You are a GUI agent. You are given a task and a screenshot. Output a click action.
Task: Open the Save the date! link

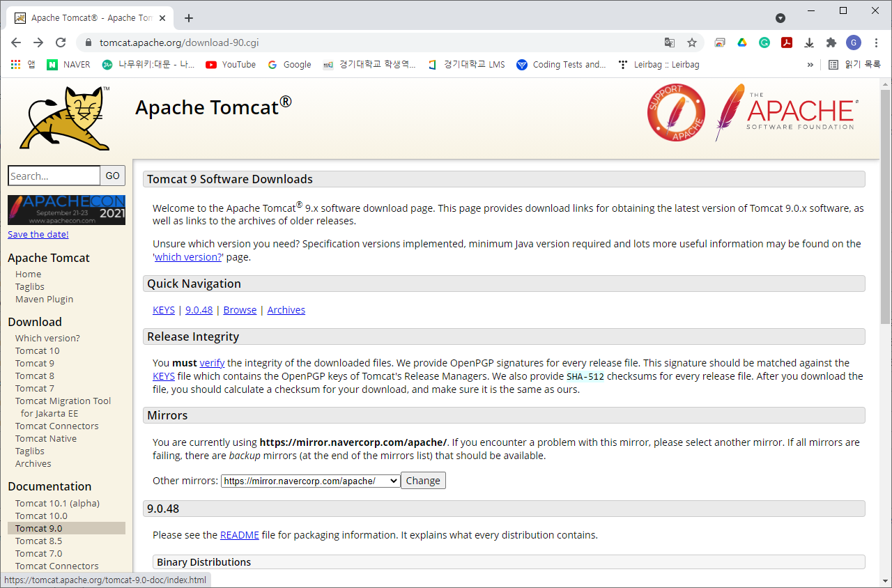click(x=38, y=234)
